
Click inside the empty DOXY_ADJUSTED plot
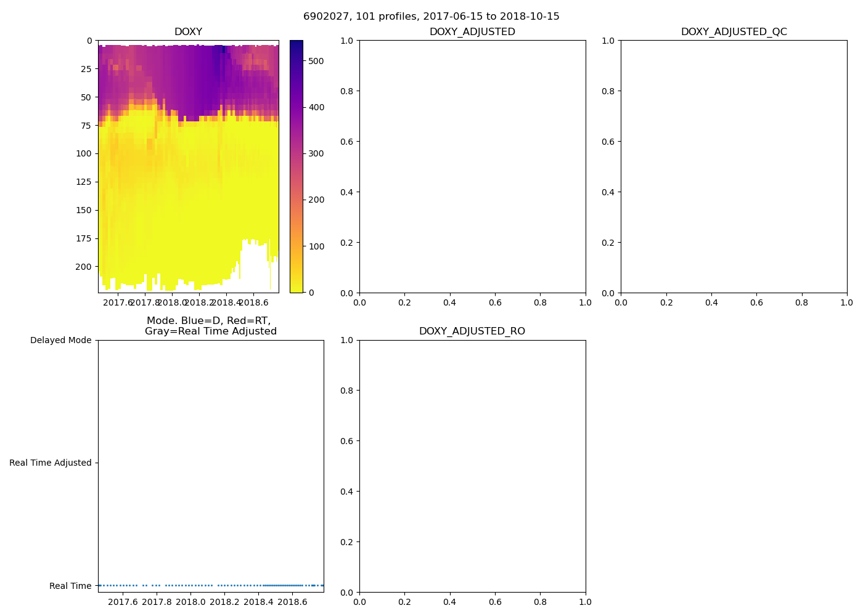point(472,166)
